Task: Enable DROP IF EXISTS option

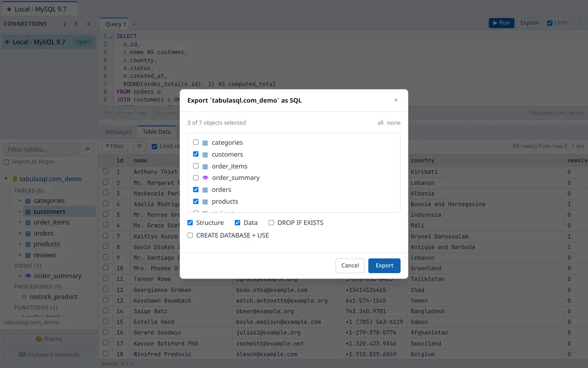Action: click(271, 223)
